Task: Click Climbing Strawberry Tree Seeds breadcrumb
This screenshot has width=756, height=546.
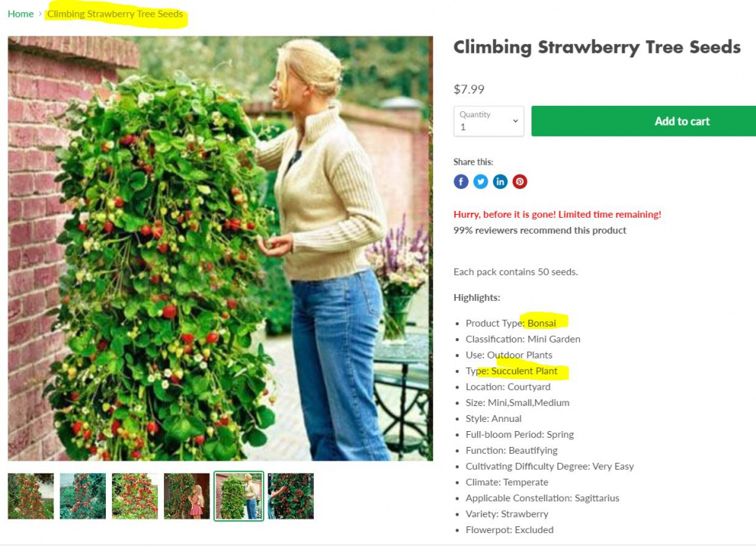Action: coord(115,14)
